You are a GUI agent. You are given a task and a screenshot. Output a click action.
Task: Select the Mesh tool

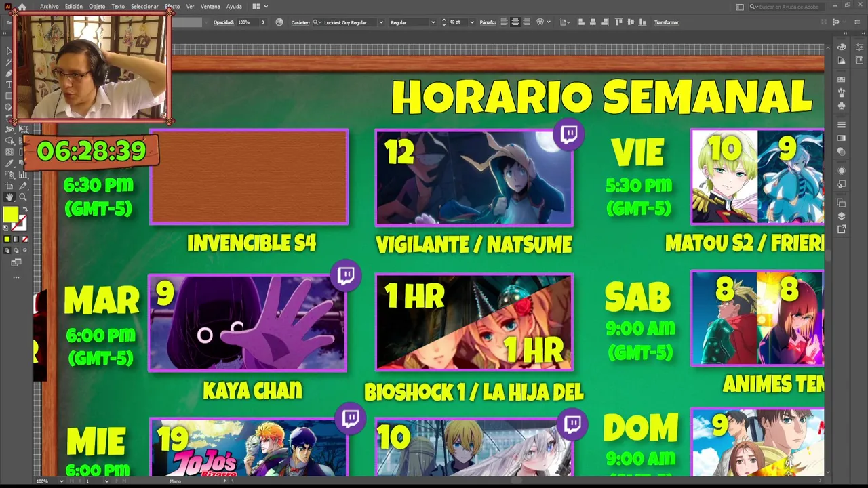pos(9,151)
